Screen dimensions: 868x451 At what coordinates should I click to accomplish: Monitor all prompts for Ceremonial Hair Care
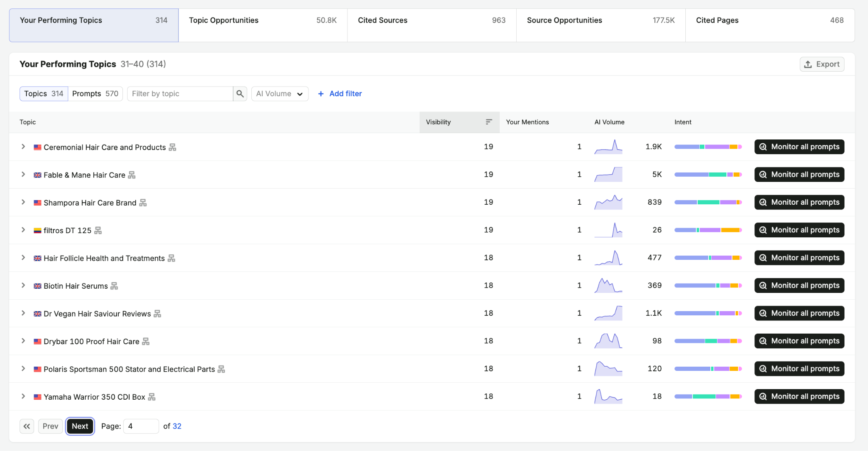(799, 147)
